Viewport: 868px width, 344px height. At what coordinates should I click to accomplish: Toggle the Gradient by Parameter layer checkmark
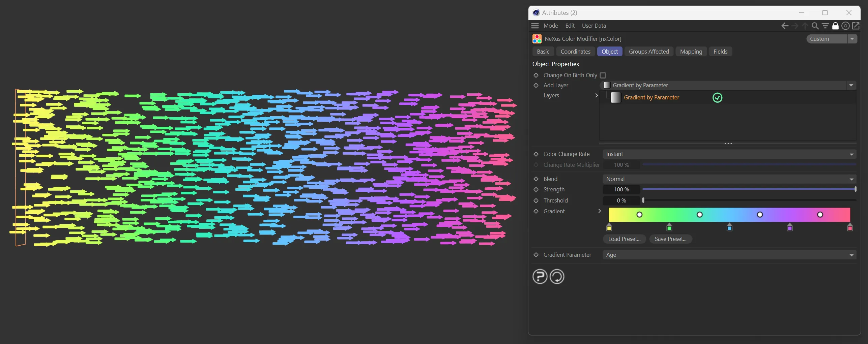[x=717, y=98]
